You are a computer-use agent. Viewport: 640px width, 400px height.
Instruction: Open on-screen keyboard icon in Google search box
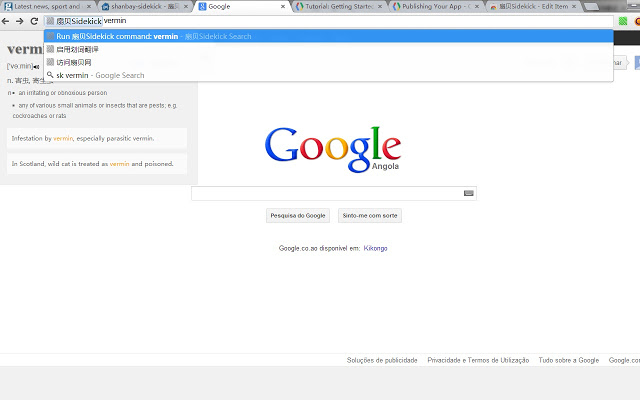[469, 193]
